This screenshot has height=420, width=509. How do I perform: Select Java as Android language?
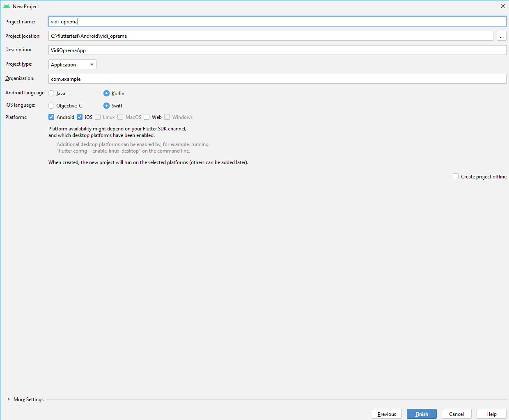point(51,94)
